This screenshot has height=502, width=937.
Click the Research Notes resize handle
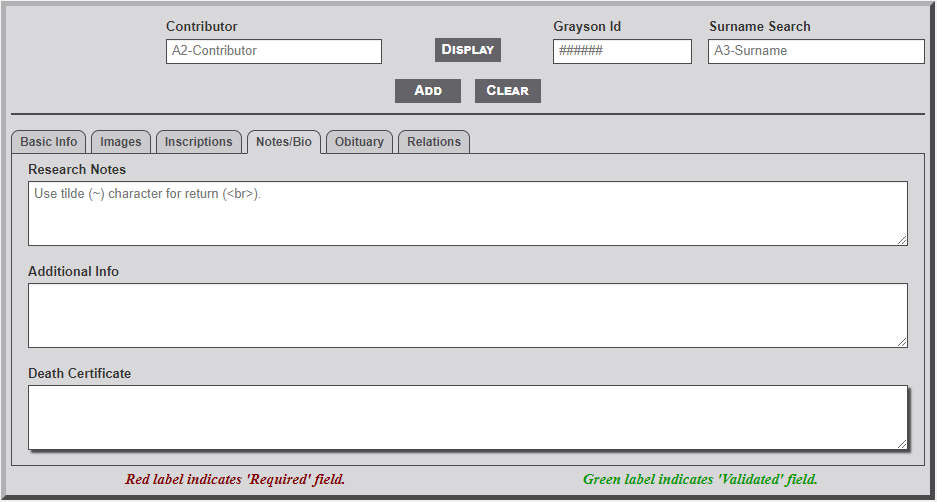[902, 240]
